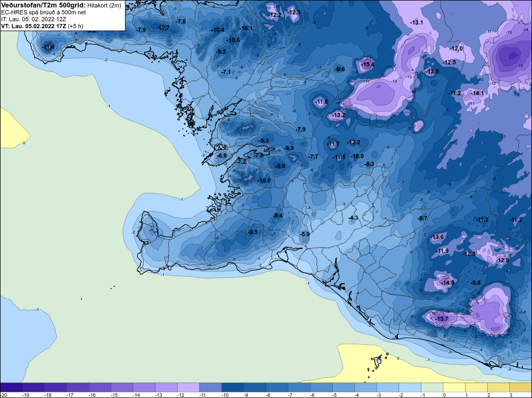Click the -7.2 temperature label
The height and width of the screenshot is (398, 532).
[241, 162]
